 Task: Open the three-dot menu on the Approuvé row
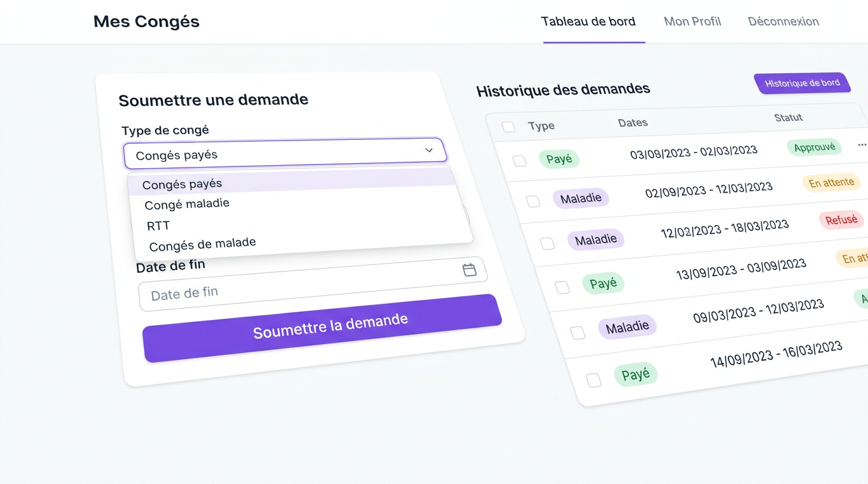pos(862,145)
